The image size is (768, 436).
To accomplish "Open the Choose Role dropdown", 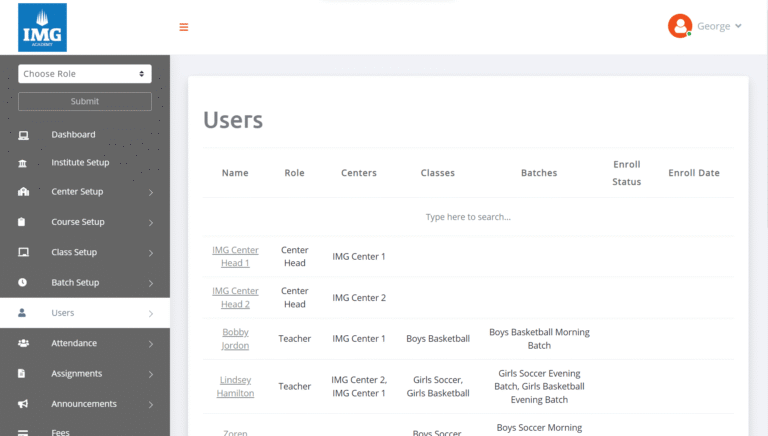I will tap(85, 74).
